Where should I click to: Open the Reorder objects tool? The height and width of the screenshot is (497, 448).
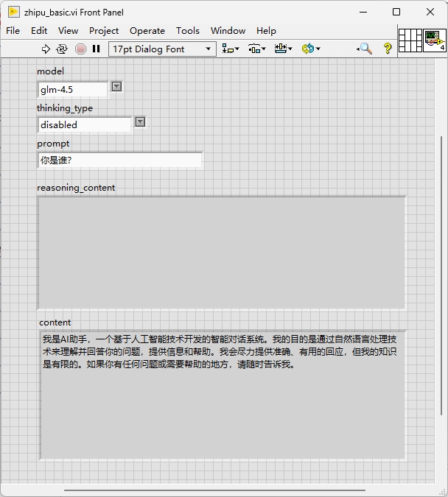[x=309, y=49]
